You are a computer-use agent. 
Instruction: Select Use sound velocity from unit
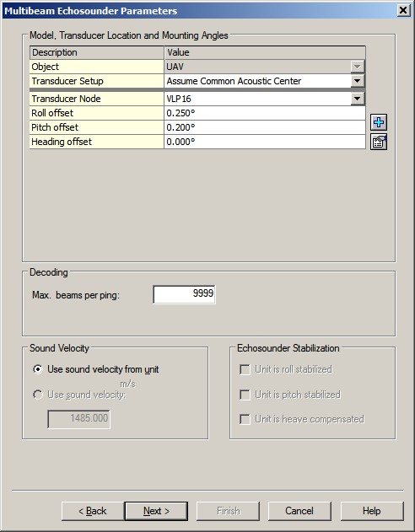click(x=38, y=369)
